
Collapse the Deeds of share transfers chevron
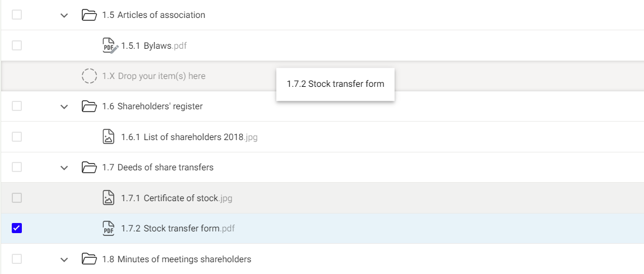(64, 167)
